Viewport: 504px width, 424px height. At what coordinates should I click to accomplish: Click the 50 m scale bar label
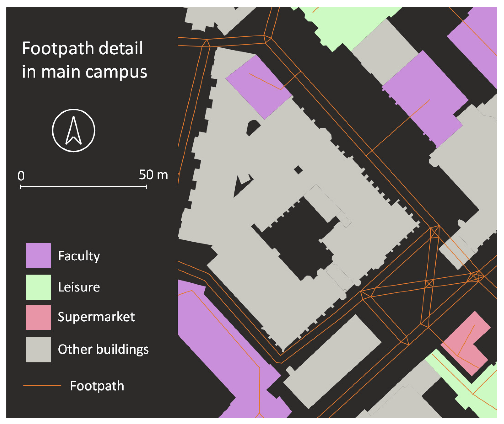pos(153,175)
